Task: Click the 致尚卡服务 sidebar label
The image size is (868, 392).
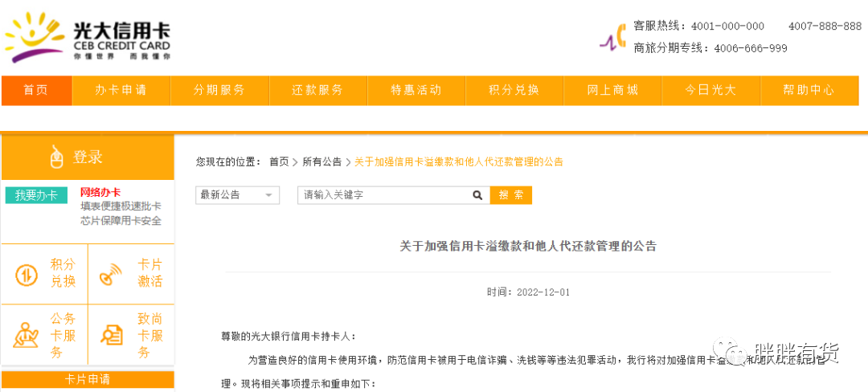Action: point(150,336)
